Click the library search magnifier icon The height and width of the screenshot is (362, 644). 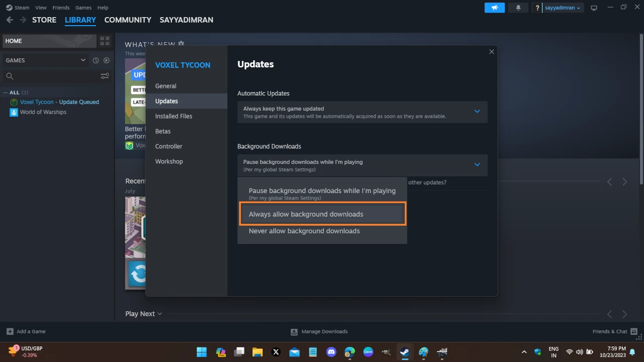10,76
